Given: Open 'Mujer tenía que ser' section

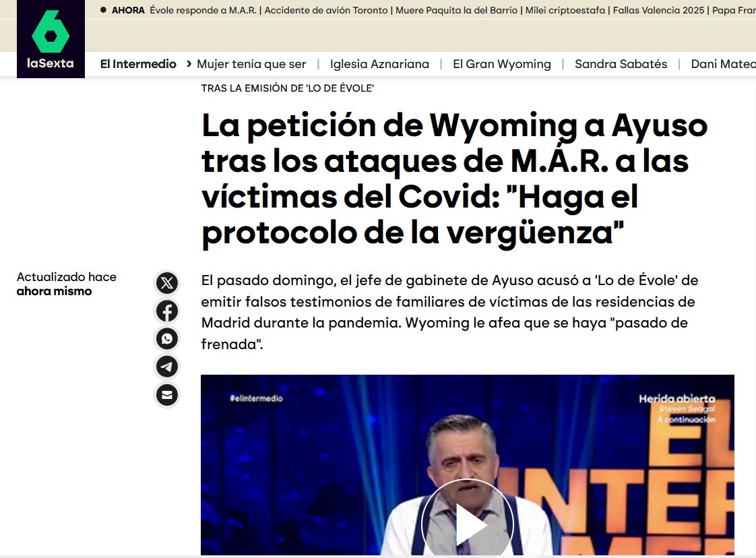Looking at the screenshot, I should point(251,64).
